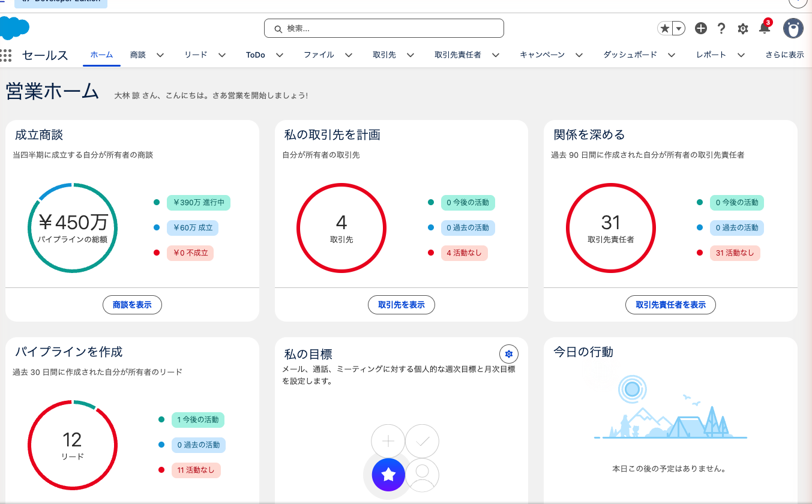Click into the 検索 search field
Viewport: 812px width, 504px height.
(x=384, y=28)
